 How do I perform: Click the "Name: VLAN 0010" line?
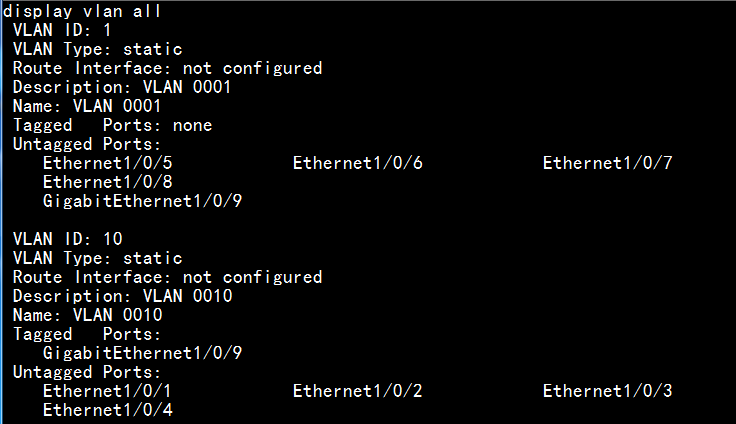point(87,315)
